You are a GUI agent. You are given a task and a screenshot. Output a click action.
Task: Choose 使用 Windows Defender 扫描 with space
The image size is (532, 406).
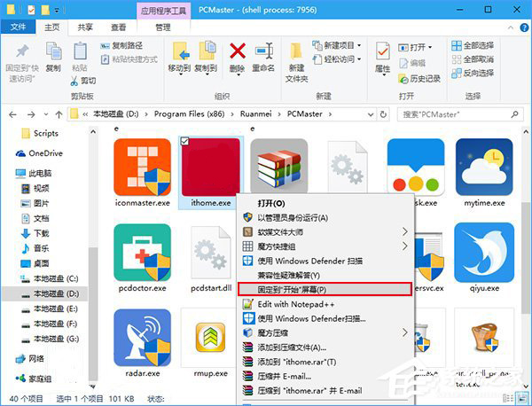[325, 261]
